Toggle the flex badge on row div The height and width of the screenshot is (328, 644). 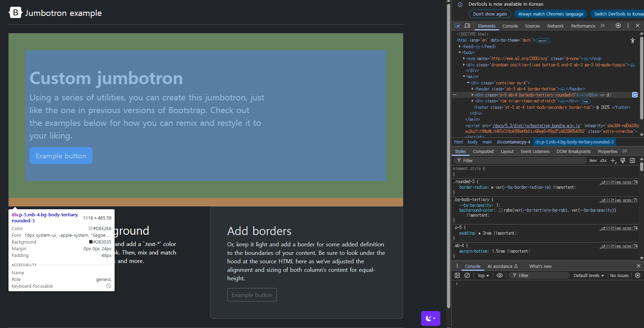[585, 101]
